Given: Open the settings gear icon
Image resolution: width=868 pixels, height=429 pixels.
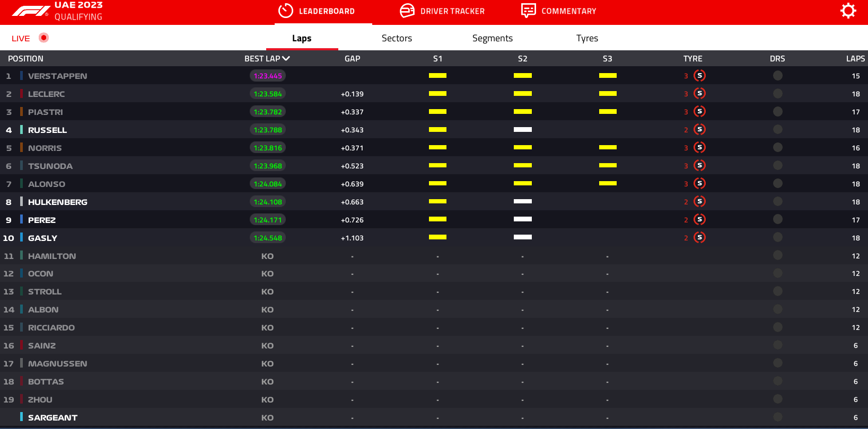Looking at the screenshot, I should (x=848, y=11).
